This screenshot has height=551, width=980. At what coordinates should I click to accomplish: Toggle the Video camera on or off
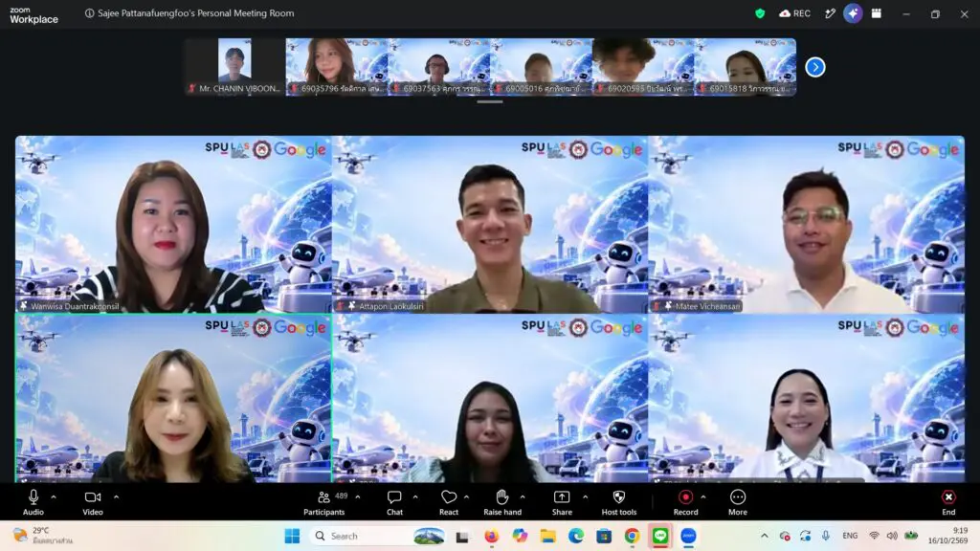point(93,502)
